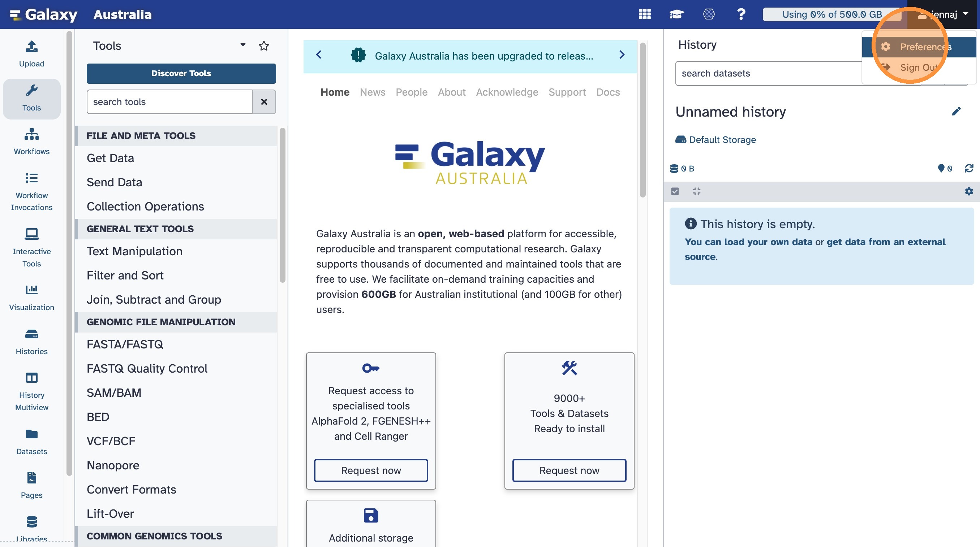Screen dimensions: 980x547
Task: Click the storage usage quota bar
Action: [x=831, y=14]
